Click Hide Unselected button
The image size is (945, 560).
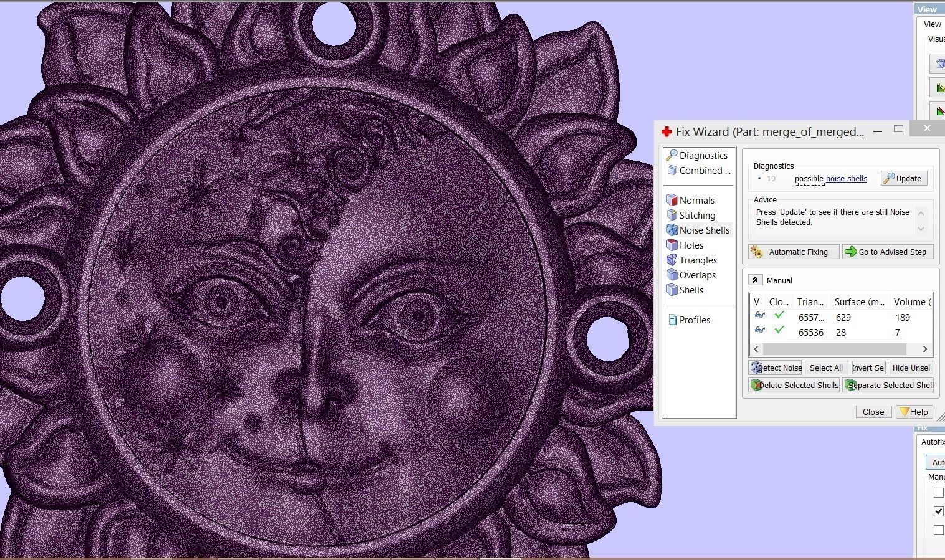(x=911, y=368)
